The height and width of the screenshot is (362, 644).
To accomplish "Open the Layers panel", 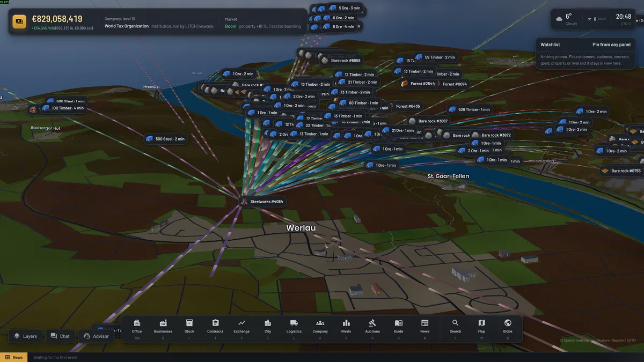I will click(x=25, y=336).
